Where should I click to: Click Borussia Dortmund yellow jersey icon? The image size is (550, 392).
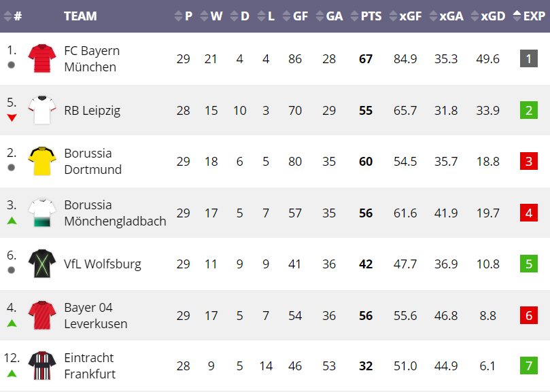click(42, 161)
